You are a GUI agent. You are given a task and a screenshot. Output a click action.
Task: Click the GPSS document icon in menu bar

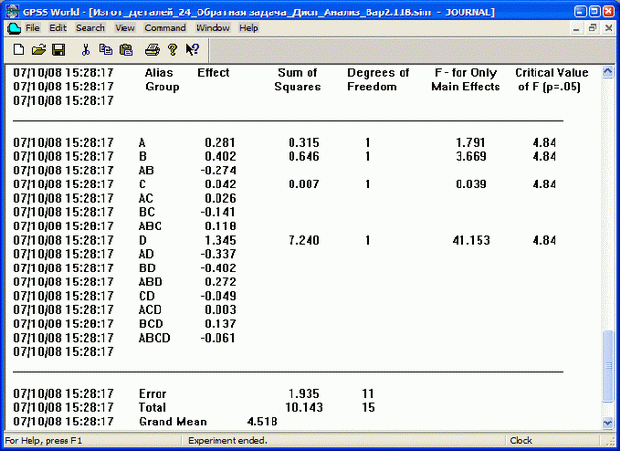14,28
